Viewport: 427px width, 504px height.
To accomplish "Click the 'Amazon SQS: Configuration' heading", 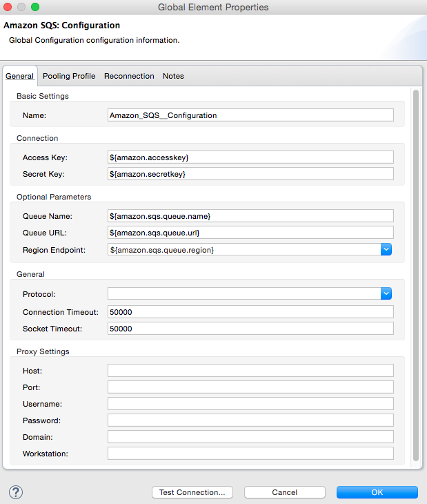I will coord(61,26).
